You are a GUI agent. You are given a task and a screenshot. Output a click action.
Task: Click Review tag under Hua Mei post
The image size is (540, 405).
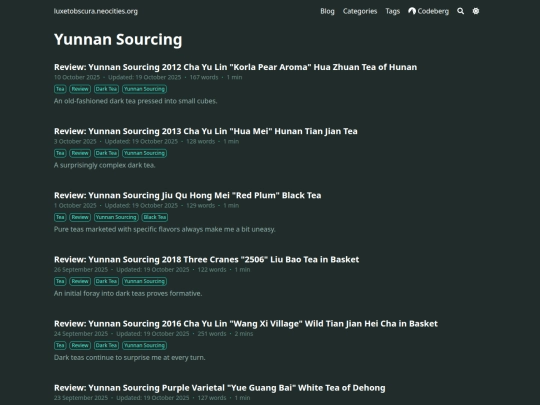coord(80,153)
